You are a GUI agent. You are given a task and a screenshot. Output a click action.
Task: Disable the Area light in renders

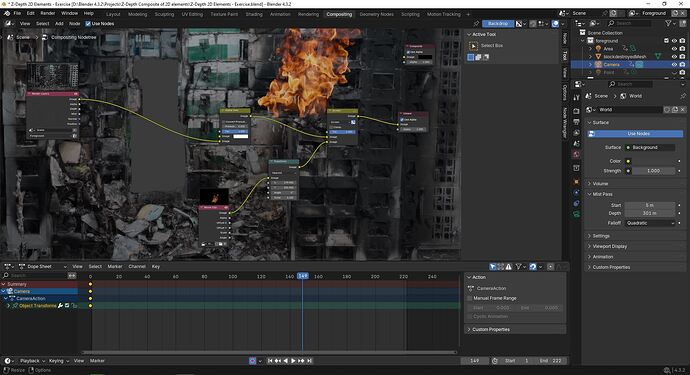pyautogui.click(x=682, y=48)
